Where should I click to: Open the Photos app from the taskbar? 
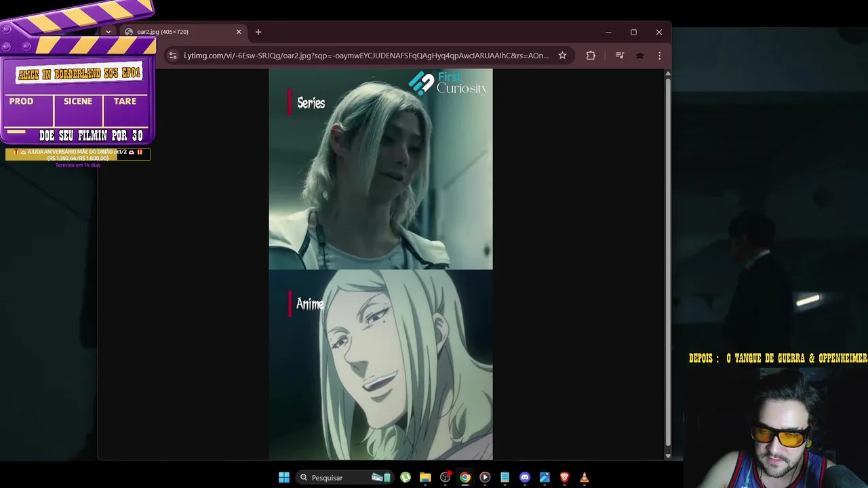(545, 477)
